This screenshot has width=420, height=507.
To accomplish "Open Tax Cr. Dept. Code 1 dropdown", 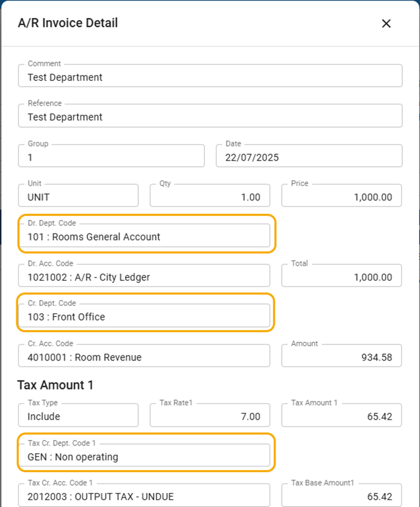I will click(x=144, y=456).
